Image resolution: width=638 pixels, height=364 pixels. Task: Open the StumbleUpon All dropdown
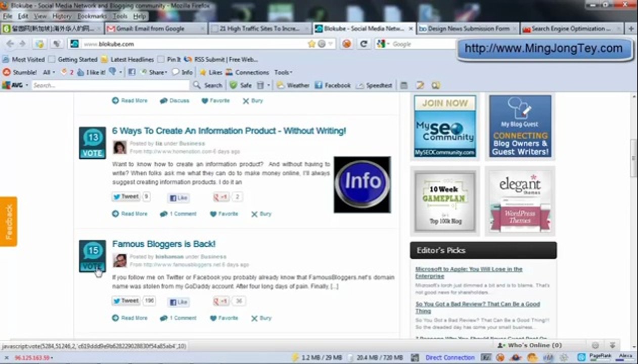[x=49, y=72]
